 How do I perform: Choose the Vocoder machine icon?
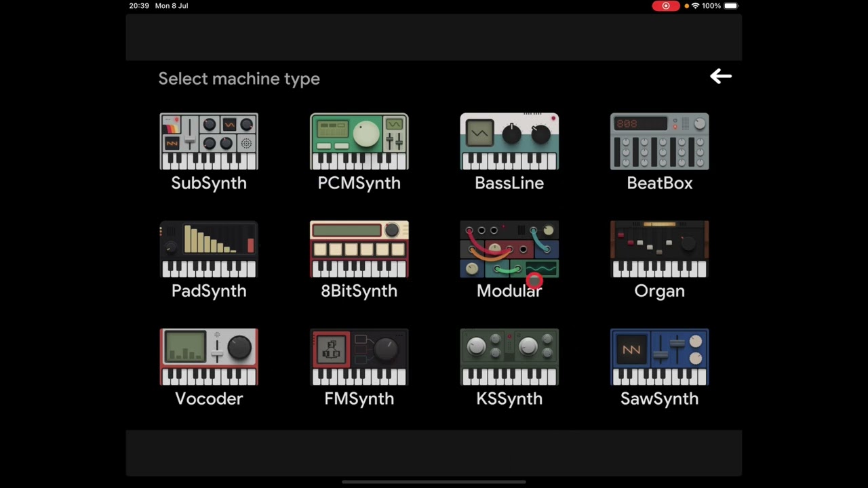tap(209, 357)
